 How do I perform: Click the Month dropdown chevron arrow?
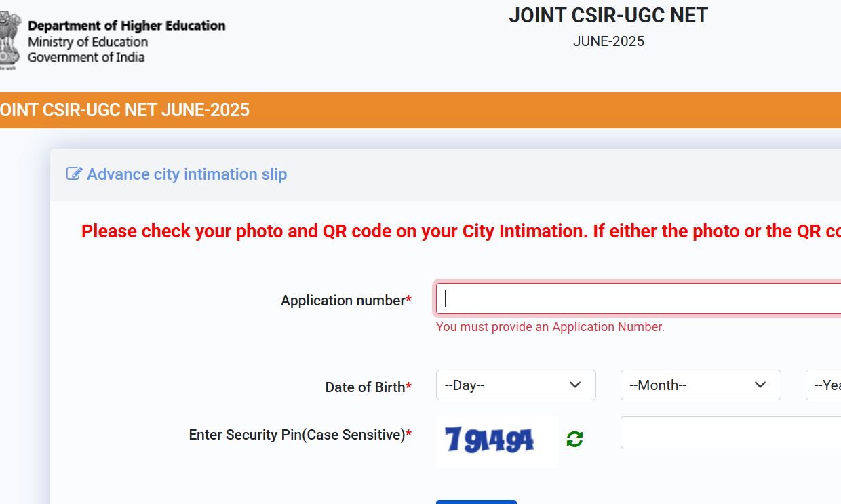click(x=760, y=385)
